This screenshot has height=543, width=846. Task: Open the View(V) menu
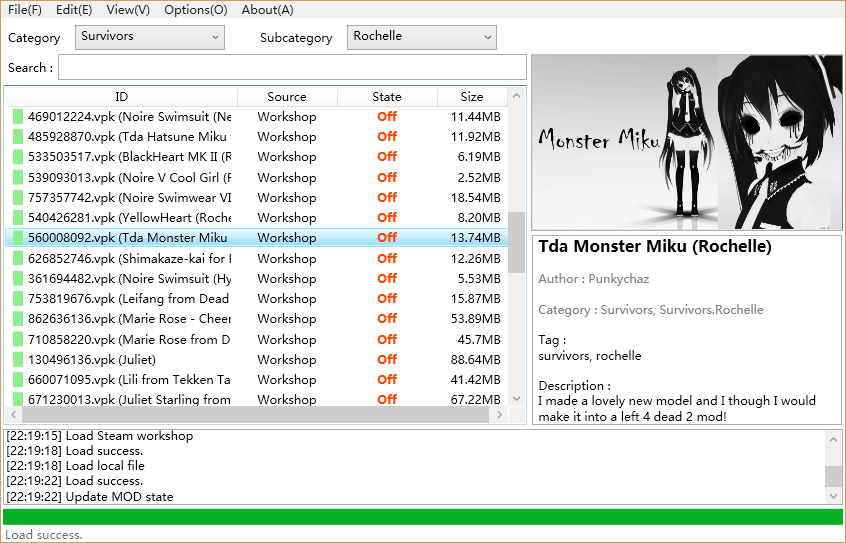point(128,10)
